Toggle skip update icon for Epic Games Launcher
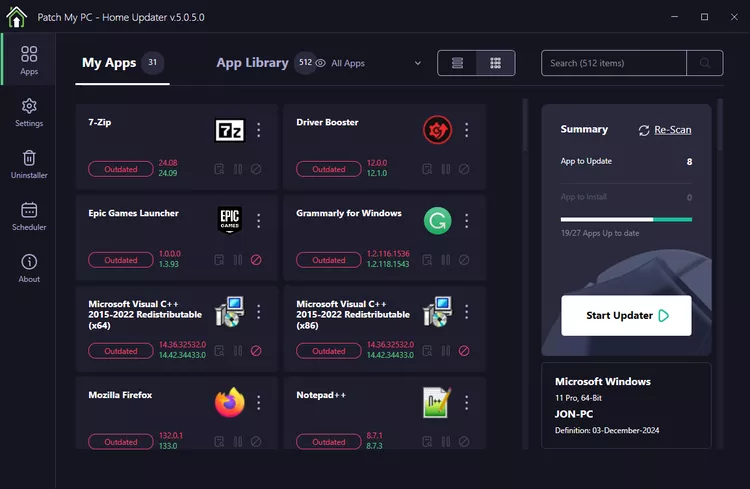This screenshot has height=489, width=750. click(256, 260)
